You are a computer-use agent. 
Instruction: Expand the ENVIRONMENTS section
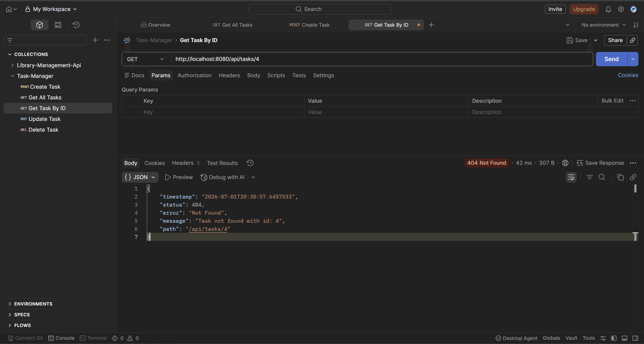coord(10,303)
